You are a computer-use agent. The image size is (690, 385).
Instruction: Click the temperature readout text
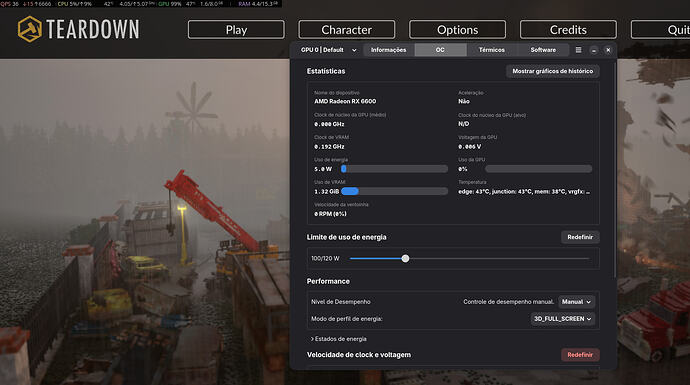coord(524,191)
